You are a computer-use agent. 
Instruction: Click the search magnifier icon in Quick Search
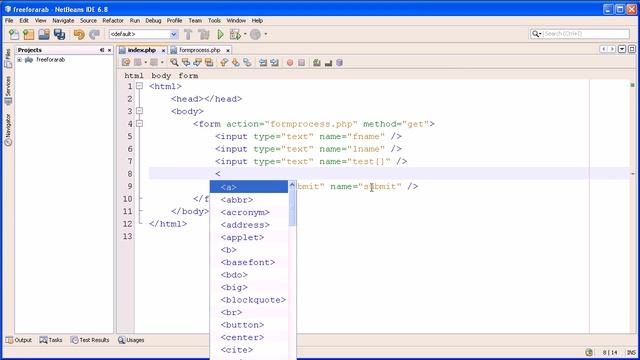[x=536, y=34]
